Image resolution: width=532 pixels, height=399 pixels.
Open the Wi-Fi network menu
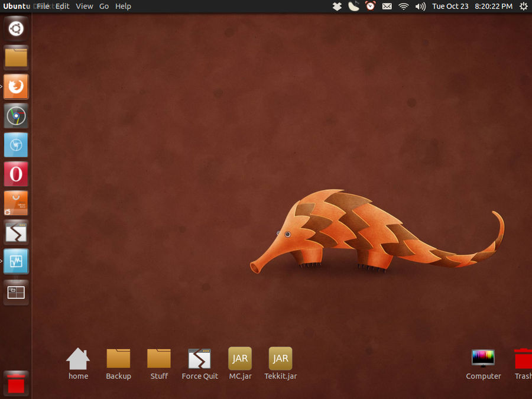pos(403,7)
